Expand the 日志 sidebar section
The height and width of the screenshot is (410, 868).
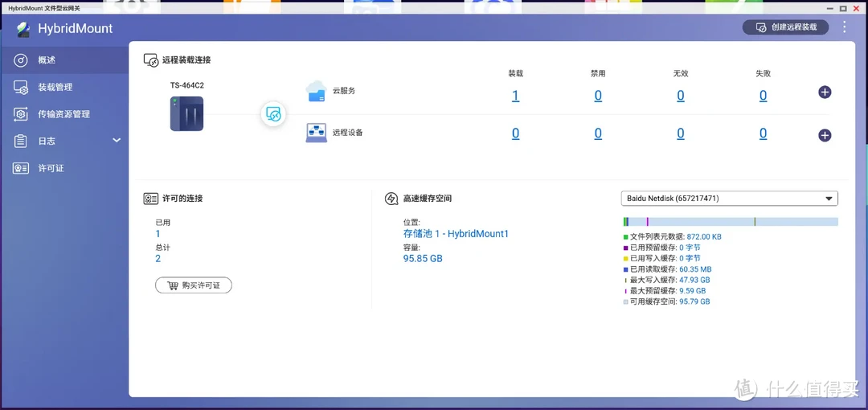[116, 141]
